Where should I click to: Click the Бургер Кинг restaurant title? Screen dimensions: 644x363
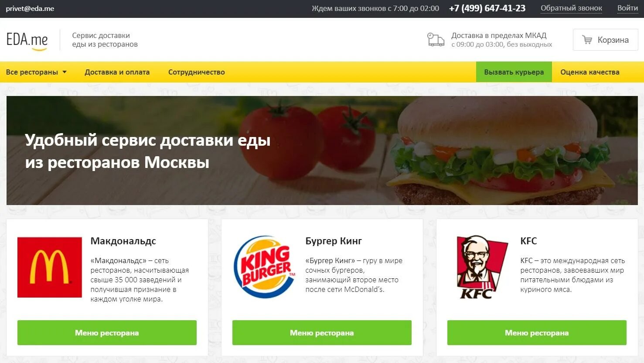tap(334, 241)
